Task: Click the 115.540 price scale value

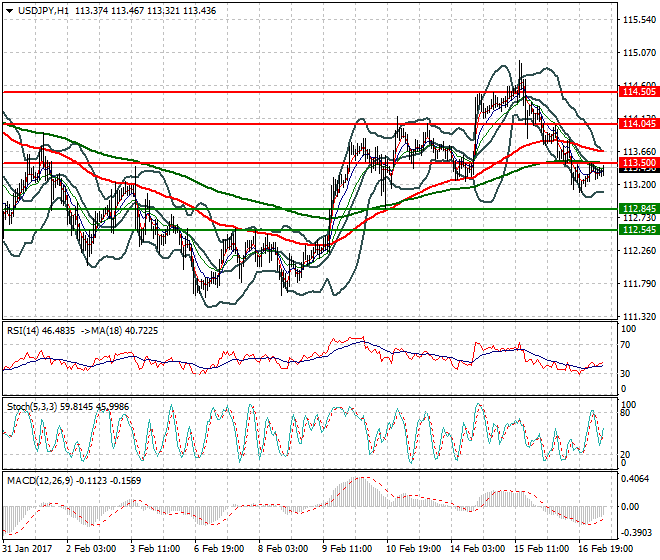Action: [639, 20]
